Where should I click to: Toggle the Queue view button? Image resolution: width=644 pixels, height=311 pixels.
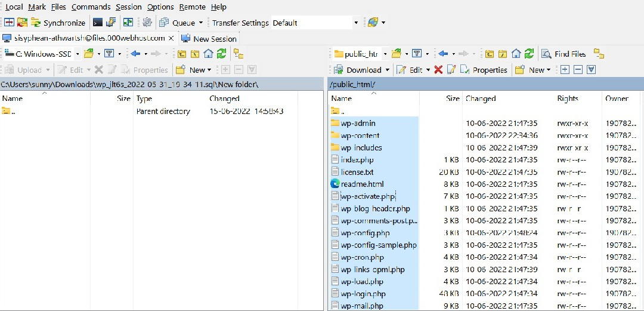(x=178, y=23)
